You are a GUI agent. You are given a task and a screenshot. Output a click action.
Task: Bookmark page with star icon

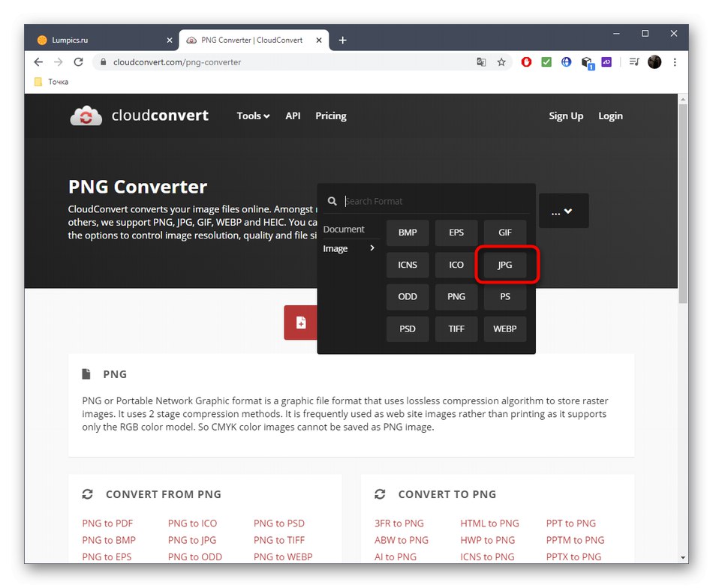(501, 62)
